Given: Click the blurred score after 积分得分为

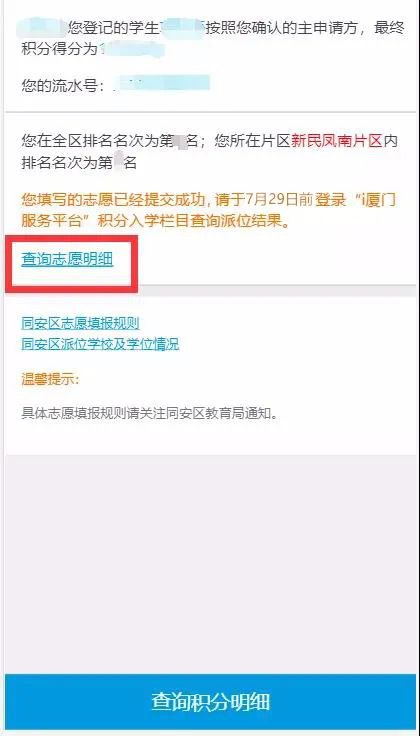Looking at the screenshot, I should (x=131, y=49).
